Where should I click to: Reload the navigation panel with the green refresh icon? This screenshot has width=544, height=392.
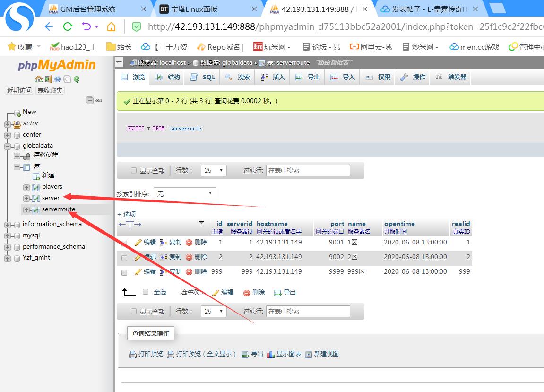(77, 79)
